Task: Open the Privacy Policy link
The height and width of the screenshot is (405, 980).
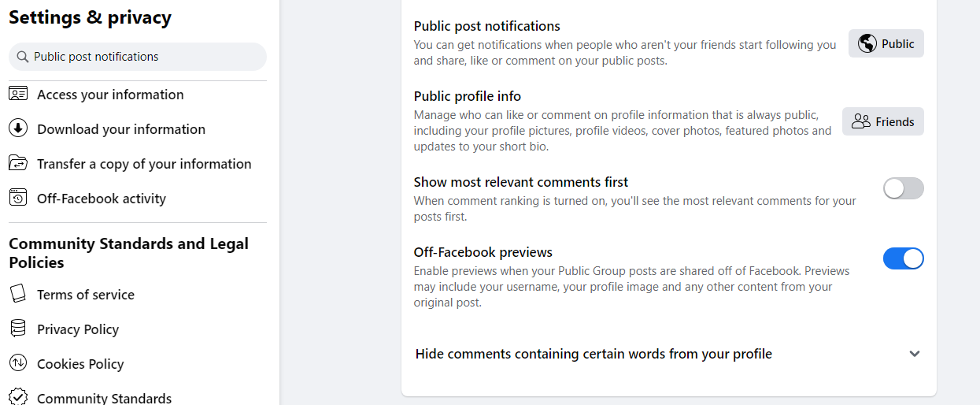Action: pyautogui.click(x=78, y=329)
